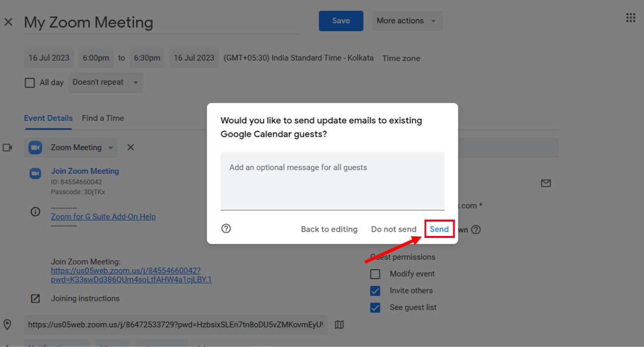
Task: Click the video camera conferencing icon
Action: point(7,148)
